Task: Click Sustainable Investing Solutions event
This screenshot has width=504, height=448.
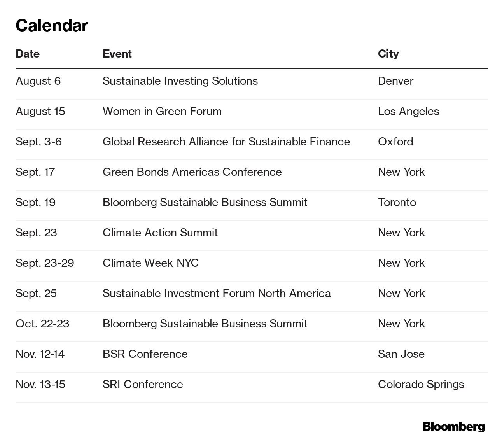Action: pyautogui.click(x=180, y=81)
